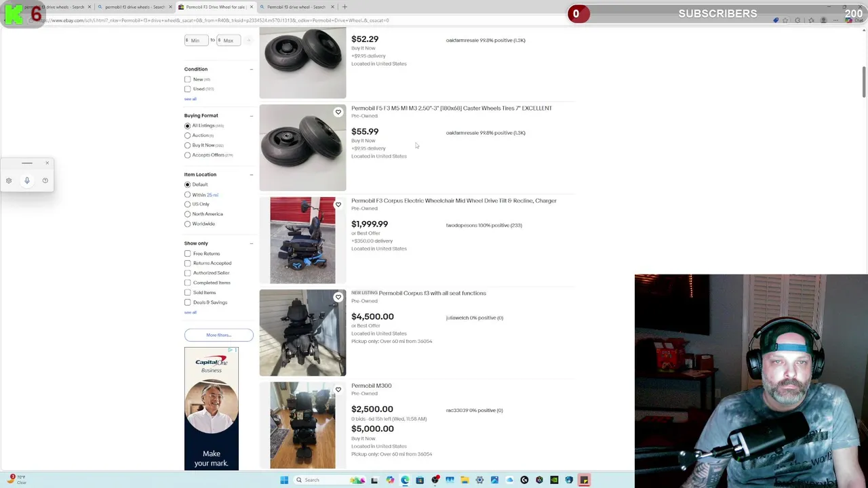This screenshot has height=488, width=868.
Task: Choose Worldwide item location
Action: tap(188, 224)
